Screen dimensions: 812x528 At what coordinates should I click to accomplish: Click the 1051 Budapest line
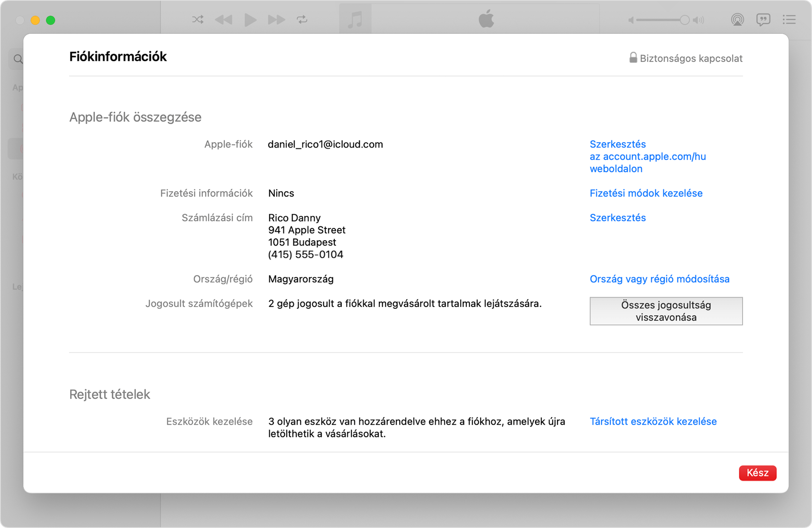(302, 242)
